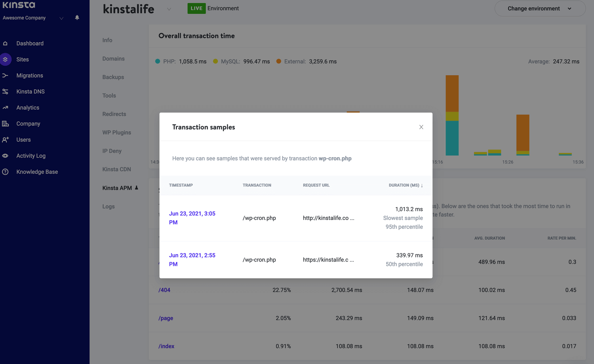Image resolution: width=594 pixels, height=364 pixels.
Task: Click the Migrations arrow icon
Action: [x=5, y=76]
